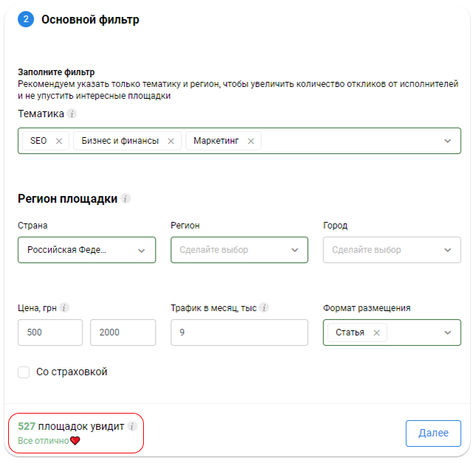This screenshot has height=463, width=476.
Task: Expand the Формат размещения dropdown
Action: click(447, 333)
